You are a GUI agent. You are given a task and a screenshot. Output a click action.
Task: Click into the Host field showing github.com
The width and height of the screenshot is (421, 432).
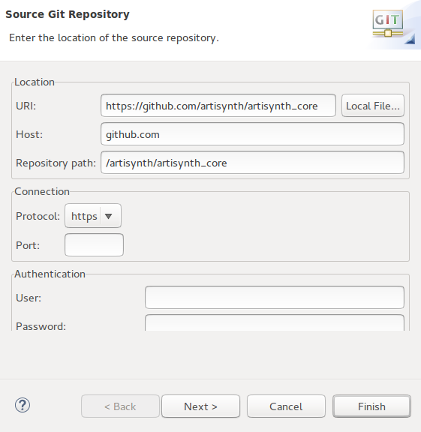coord(252,134)
